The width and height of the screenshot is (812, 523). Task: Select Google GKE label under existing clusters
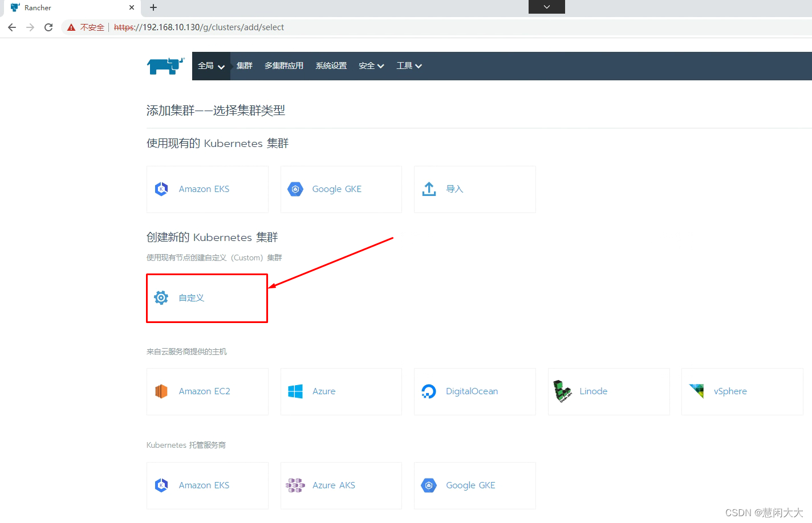click(337, 189)
